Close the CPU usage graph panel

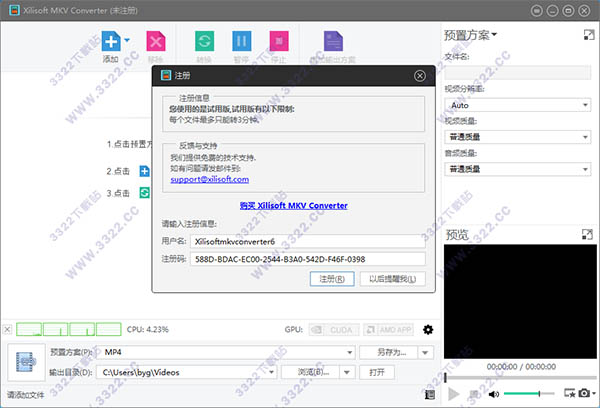7,330
